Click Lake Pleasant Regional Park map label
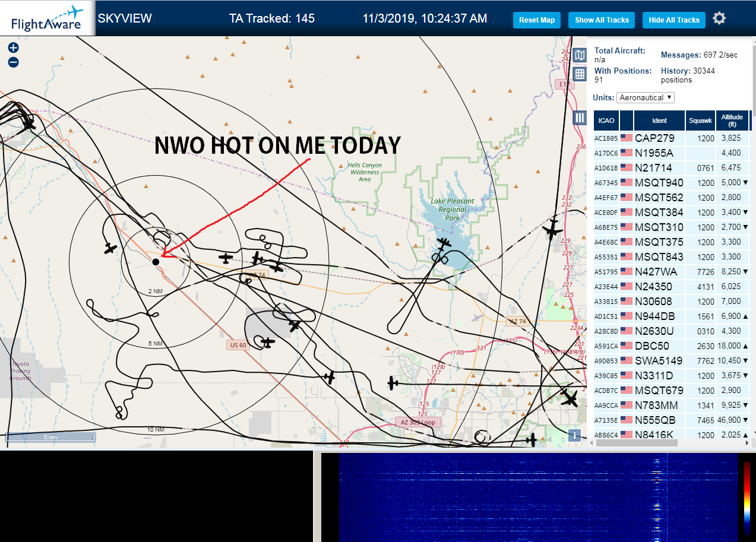 click(453, 210)
